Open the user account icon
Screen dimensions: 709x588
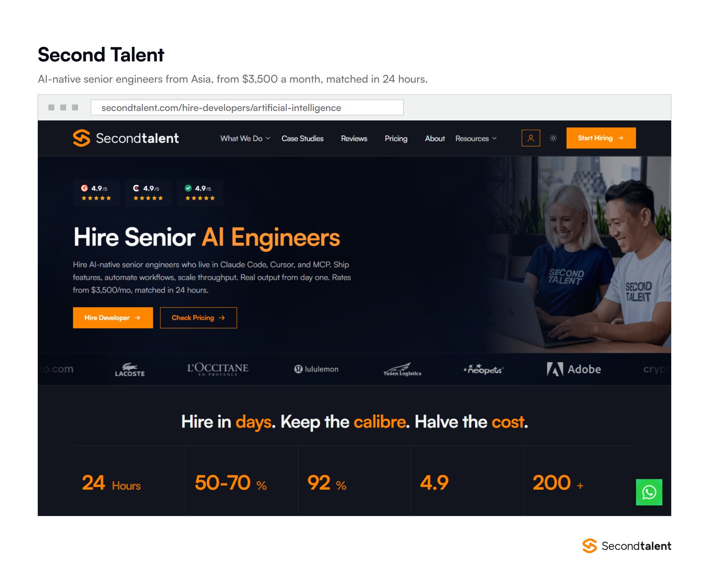pos(531,138)
